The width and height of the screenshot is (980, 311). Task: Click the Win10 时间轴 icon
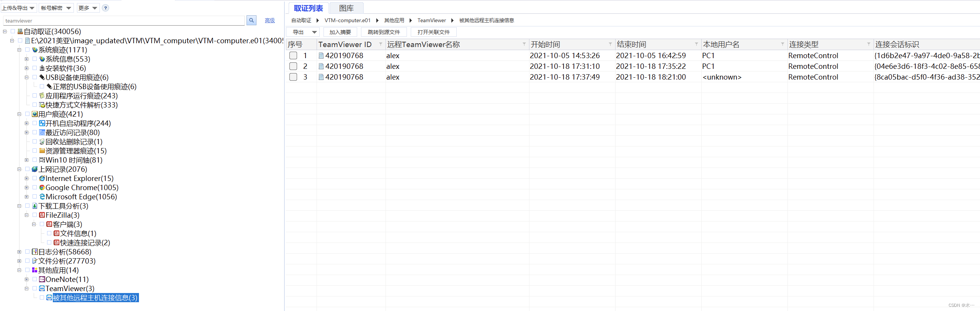coord(42,160)
